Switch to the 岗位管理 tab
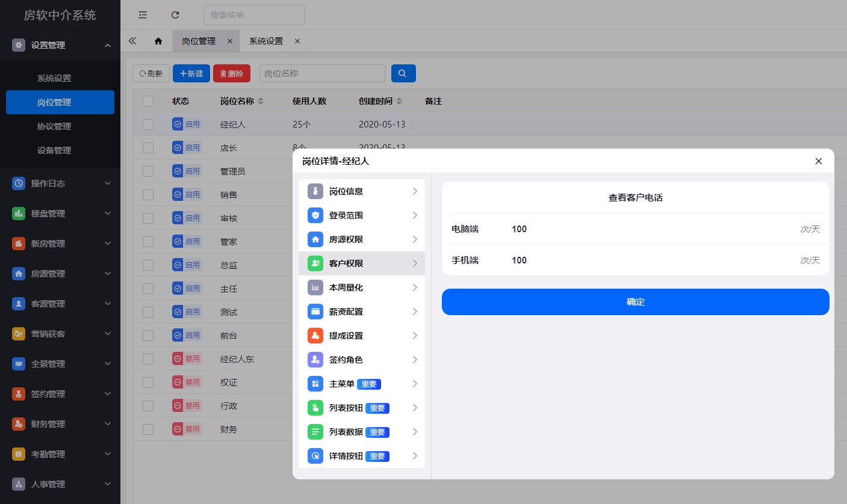 199,41
